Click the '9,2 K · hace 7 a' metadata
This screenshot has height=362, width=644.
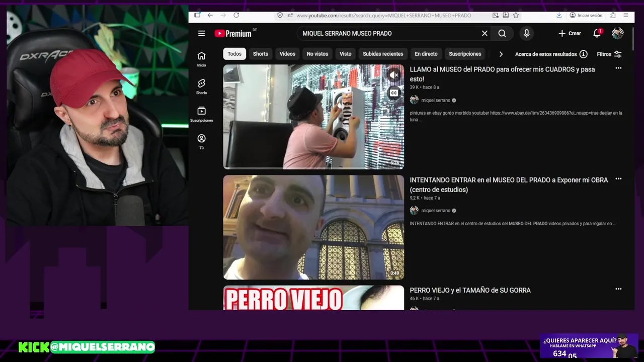coord(425,198)
